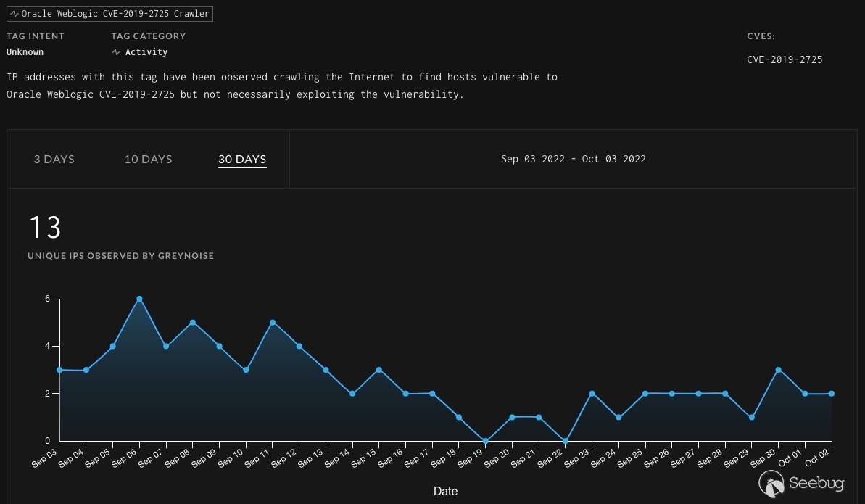Click the Sep 06 peak data point
The image size is (865, 504).
click(x=139, y=299)
